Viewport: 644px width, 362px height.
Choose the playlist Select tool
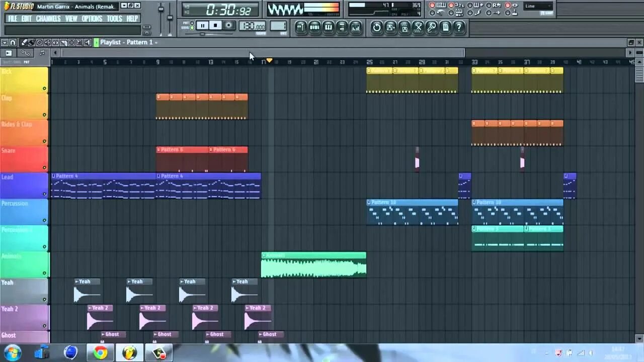(71, 43)
